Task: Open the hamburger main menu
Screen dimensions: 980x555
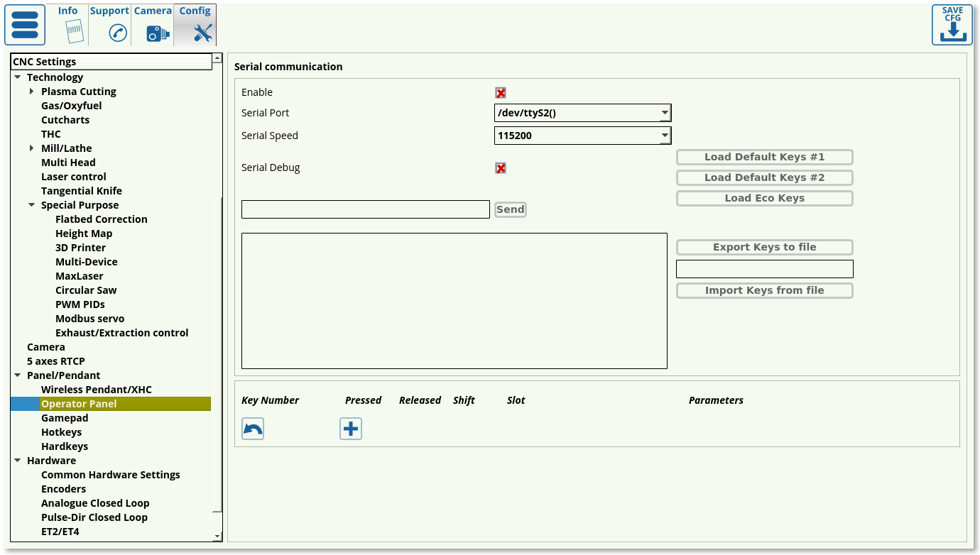Action: tap(25, 26)
